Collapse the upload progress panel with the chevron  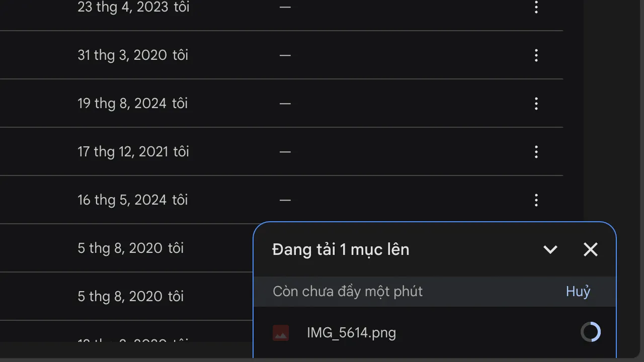[x=550, y=249]
